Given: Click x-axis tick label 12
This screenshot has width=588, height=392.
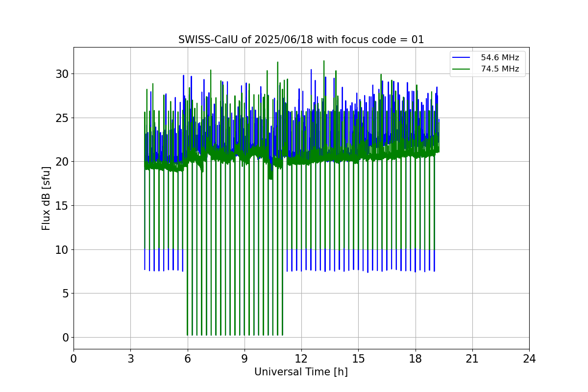Looking at the screenshot, I should coord(301,359).
